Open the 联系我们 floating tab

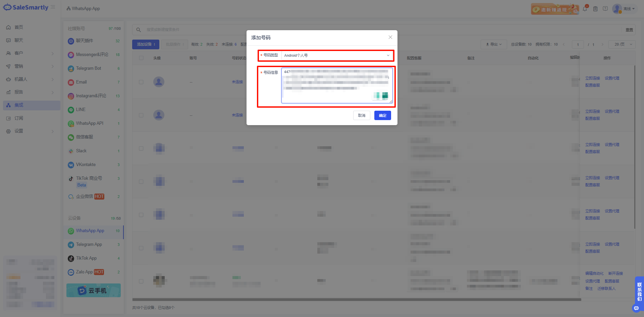(x=639, y=291)
